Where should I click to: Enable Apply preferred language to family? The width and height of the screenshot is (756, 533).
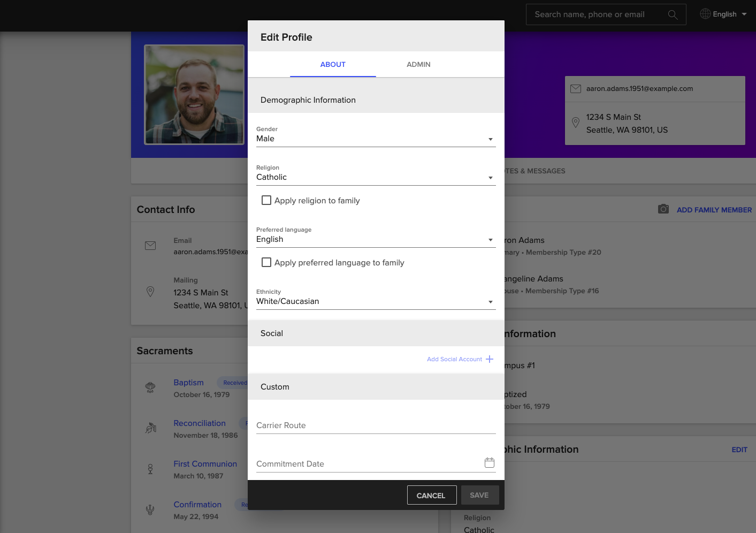pyautogui.click(x=266, y=262)
